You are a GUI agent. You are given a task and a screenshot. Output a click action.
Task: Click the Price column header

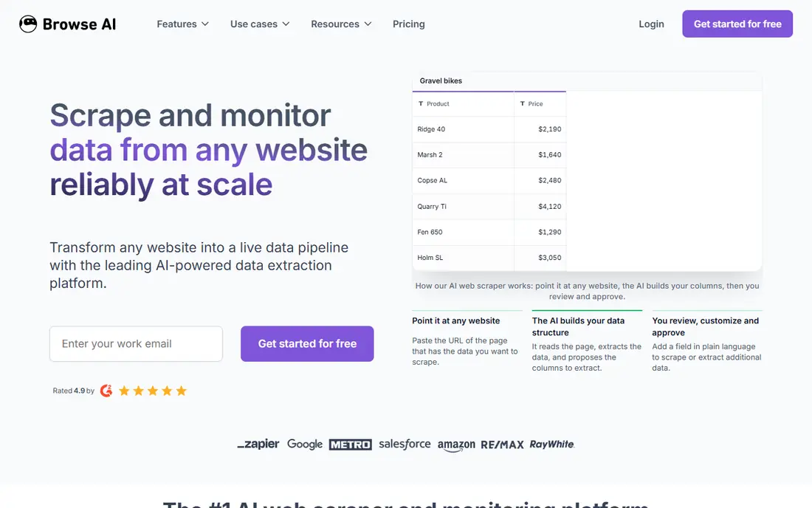(x=540, y=103)
